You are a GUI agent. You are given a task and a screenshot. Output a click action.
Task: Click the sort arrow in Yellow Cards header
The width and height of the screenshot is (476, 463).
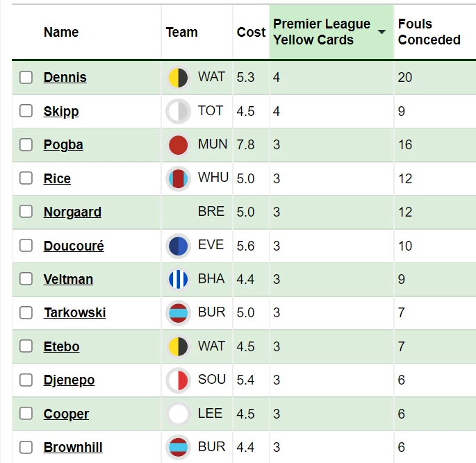(381, 31)
